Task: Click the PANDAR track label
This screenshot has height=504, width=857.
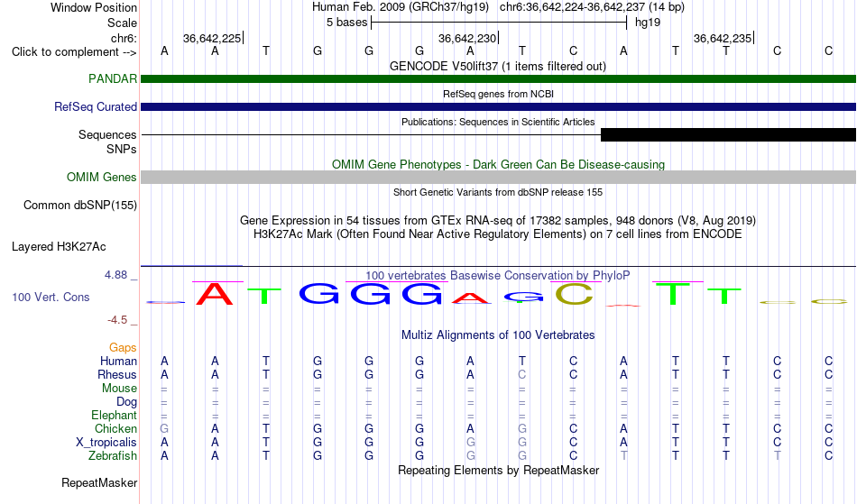Action: [113, 78]
